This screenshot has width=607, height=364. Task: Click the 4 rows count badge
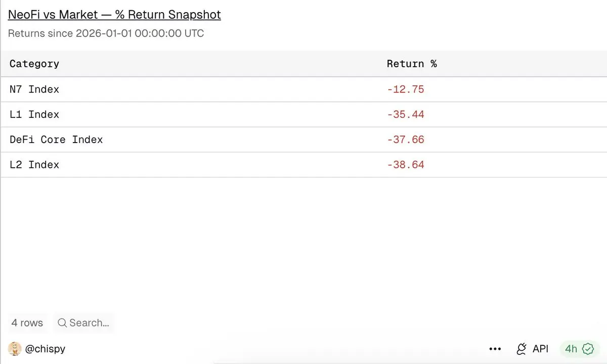click(x=27, y=323)
